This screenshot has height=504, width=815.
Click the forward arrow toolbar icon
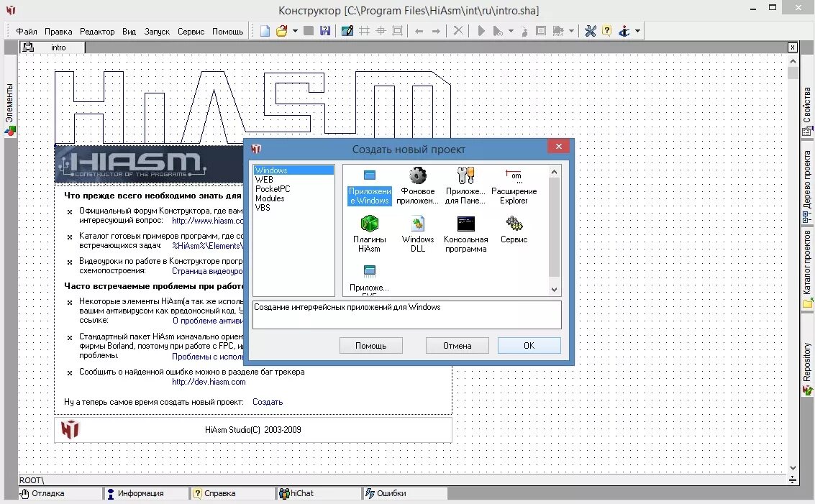(x=436, y=32)
